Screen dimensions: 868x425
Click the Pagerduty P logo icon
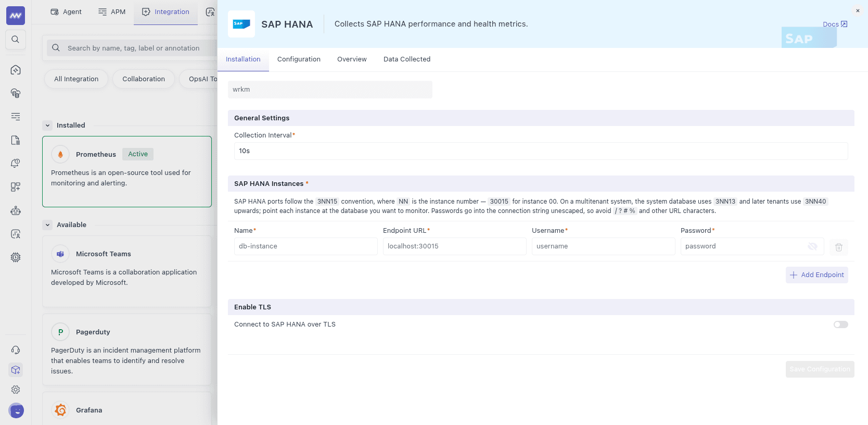click(x=60, y=332)
